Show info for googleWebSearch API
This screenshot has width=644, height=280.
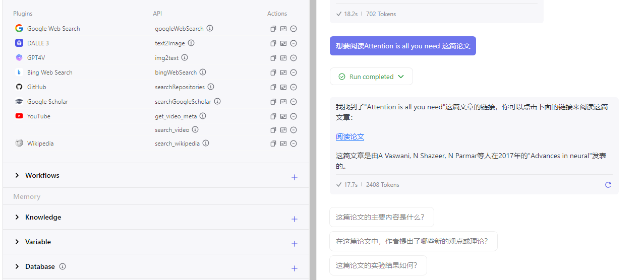[x=210, y=28]
